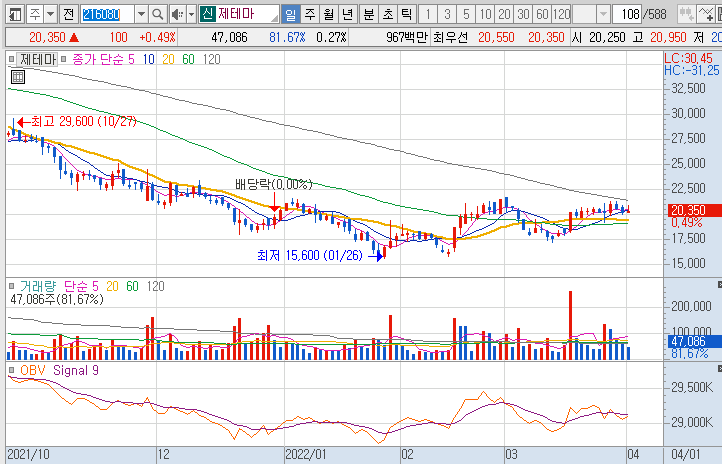Click the 216080 stock code input field

108,15
